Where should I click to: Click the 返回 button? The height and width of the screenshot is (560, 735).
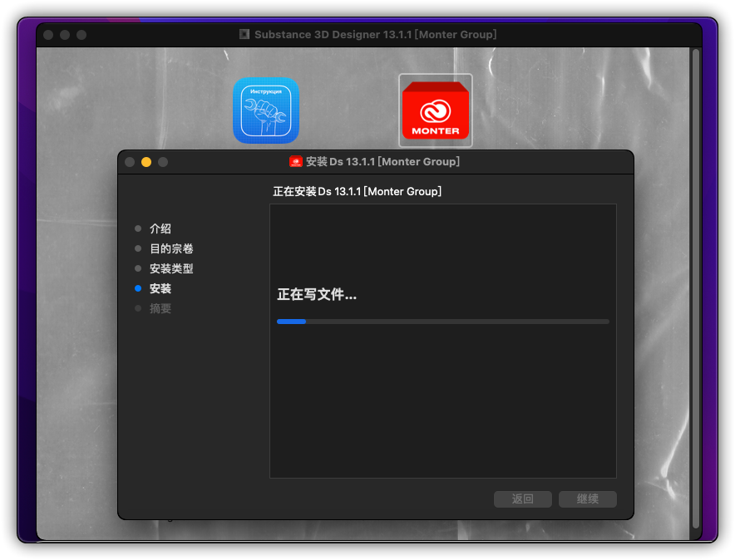click(523, 499)
